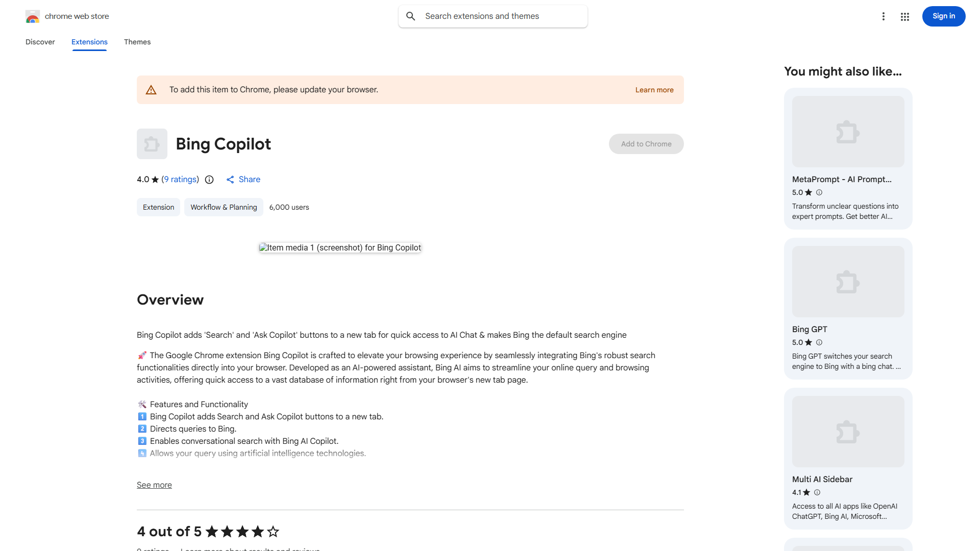The height and width of the screenshot is (551, 980).
Task: Click the Sign in button
Action: [x=944, y=16]
